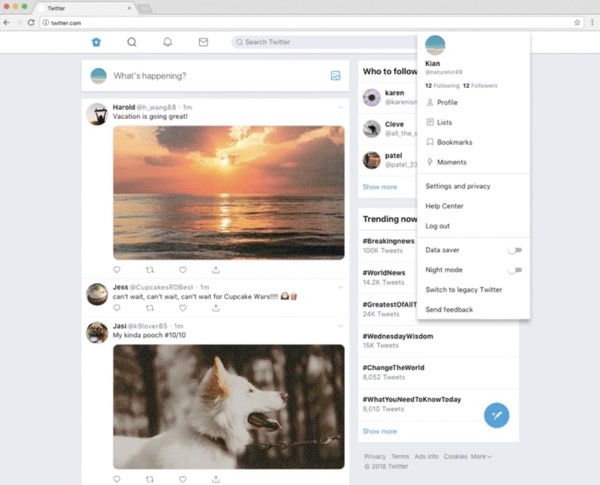Like Jasi's pooch tweet
This screenshot has width=600, height=485.
point(183,479)
